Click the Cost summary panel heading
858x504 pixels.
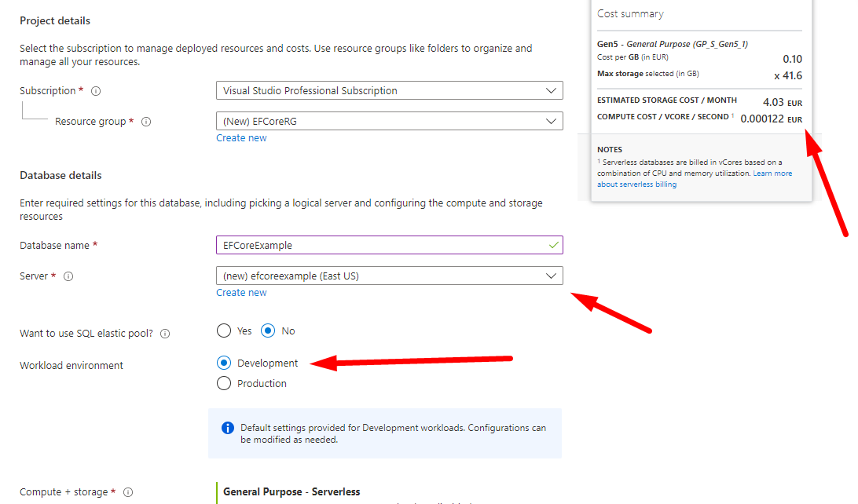pos(630,14)
